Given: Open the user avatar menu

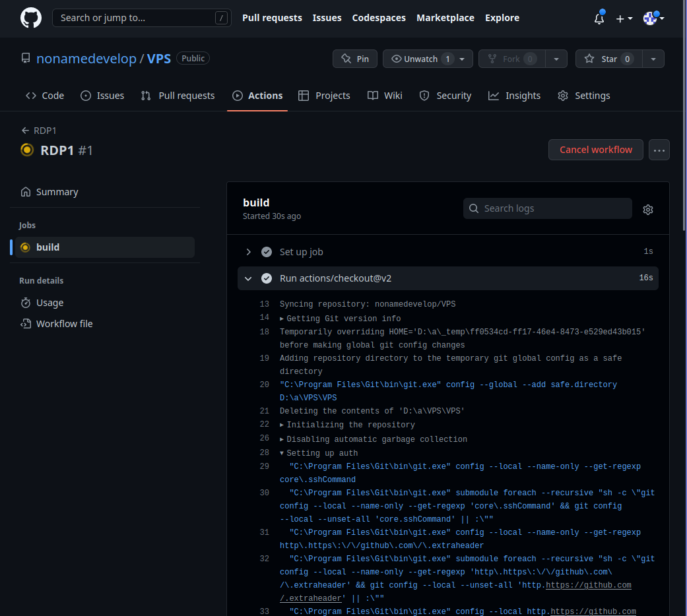Looking at the screenshot, I should (x=653, y=18).
